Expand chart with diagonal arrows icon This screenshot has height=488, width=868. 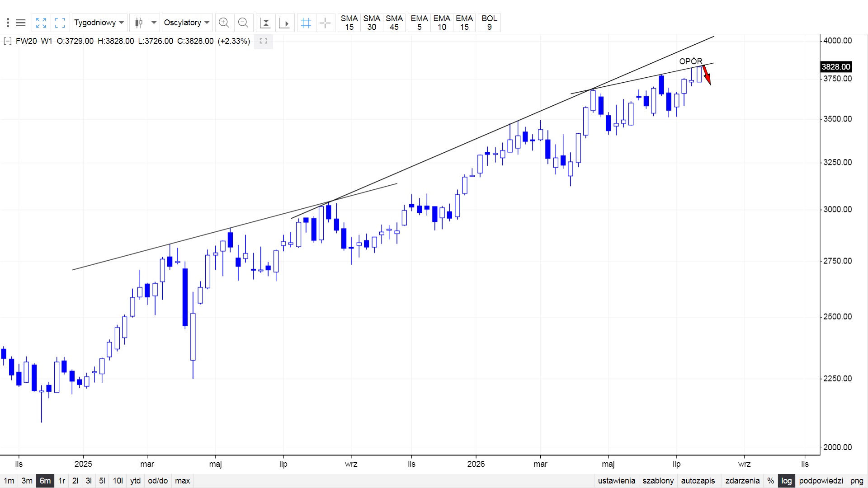pos(41,23)
